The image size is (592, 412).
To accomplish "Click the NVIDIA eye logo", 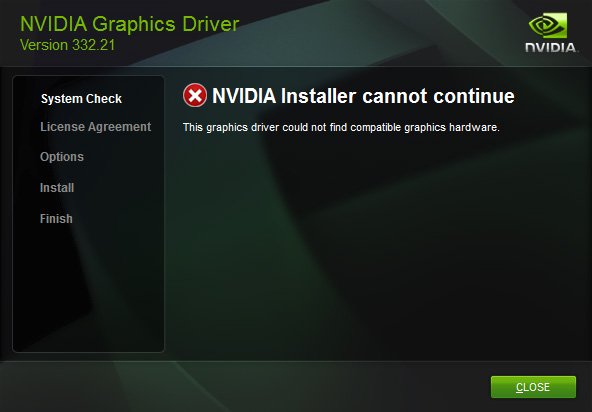I will point(548,26).
